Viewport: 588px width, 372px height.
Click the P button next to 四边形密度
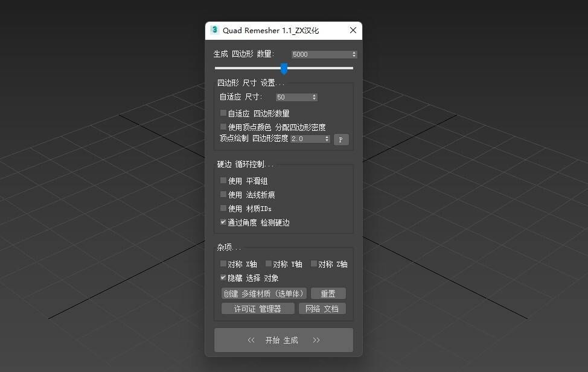(x=341, y=139)
